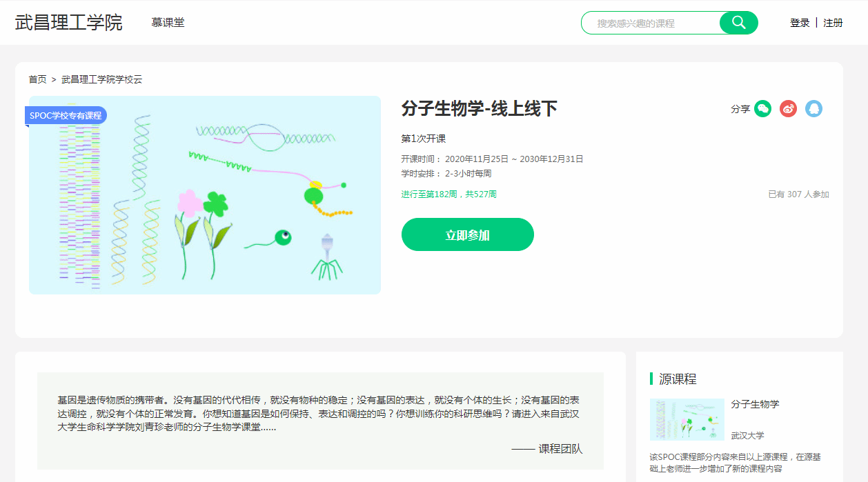Image resolution: width=868 pixels, height=482 pixels.
Task: Open the 注册 registration link
Action: pos(833,23)
